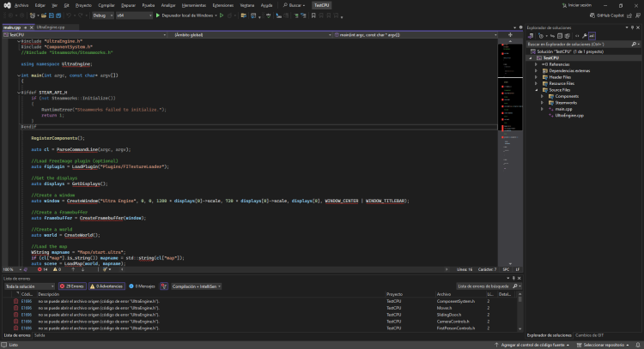Open the Compilar menu
Viewport: 644px width, 349px height.
pos(106,5)
